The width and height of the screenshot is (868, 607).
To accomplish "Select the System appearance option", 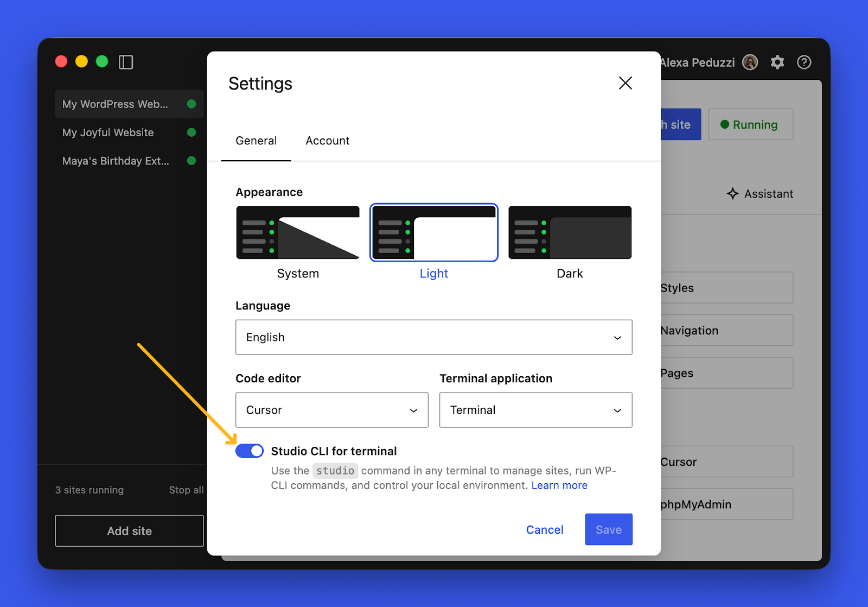I will (297, 232).
